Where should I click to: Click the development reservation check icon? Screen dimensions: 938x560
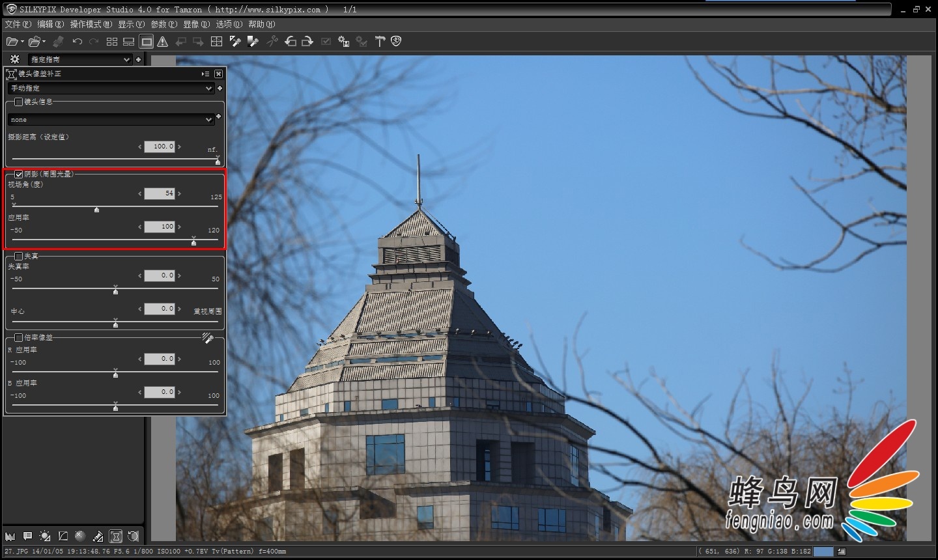coord(326,42)
